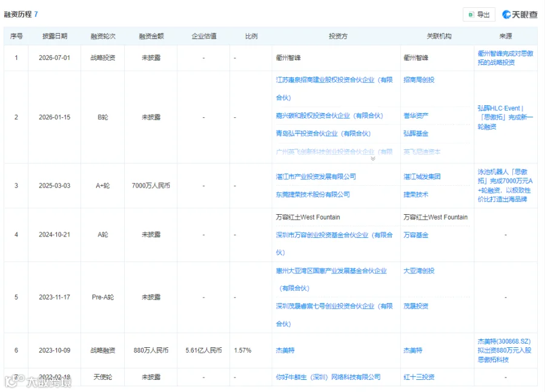Click the 来源 column header
Viewport: 545px width, 392px height.
click(x=506, y=36)
